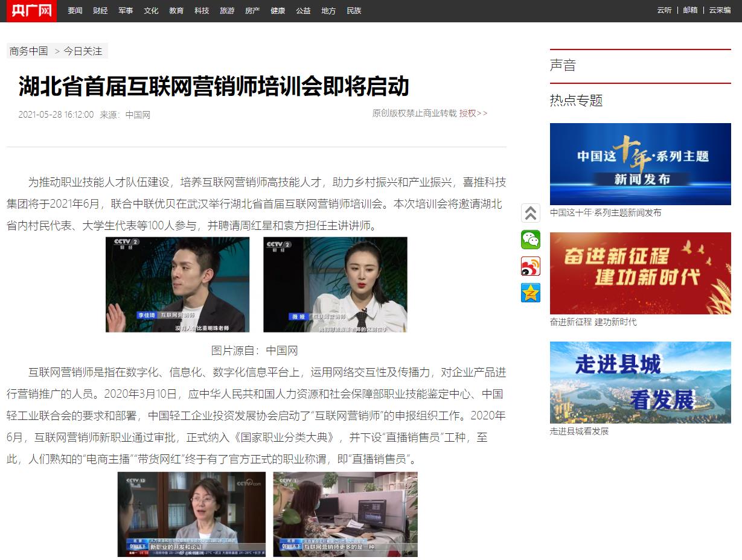Click 原创版权禁止商业转载 notice text
Screen dimensions: 742x560
(x=414, y=113)
